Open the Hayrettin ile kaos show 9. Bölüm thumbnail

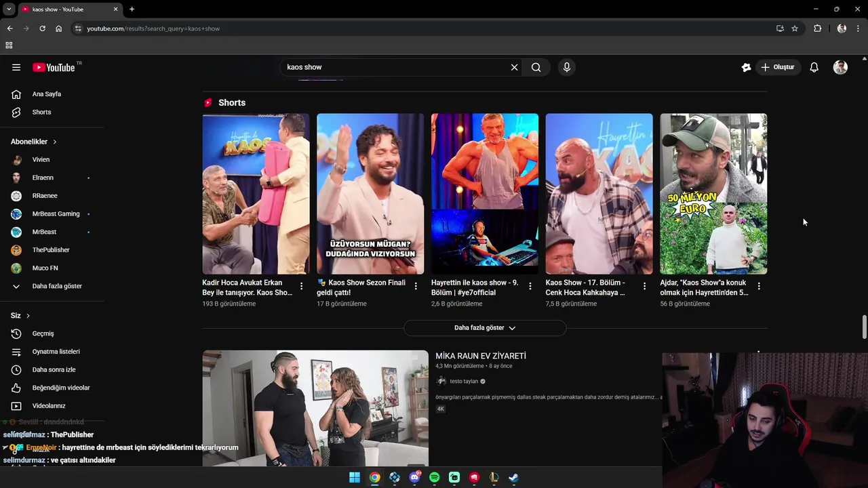pos(485,194)
